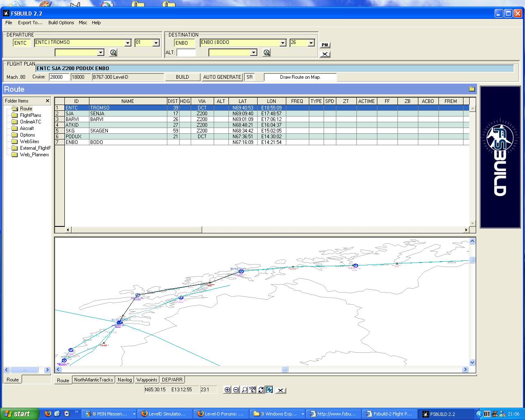525x420 pixels.
Task: Open the Options folder in tree
Action: pos(27,135)
